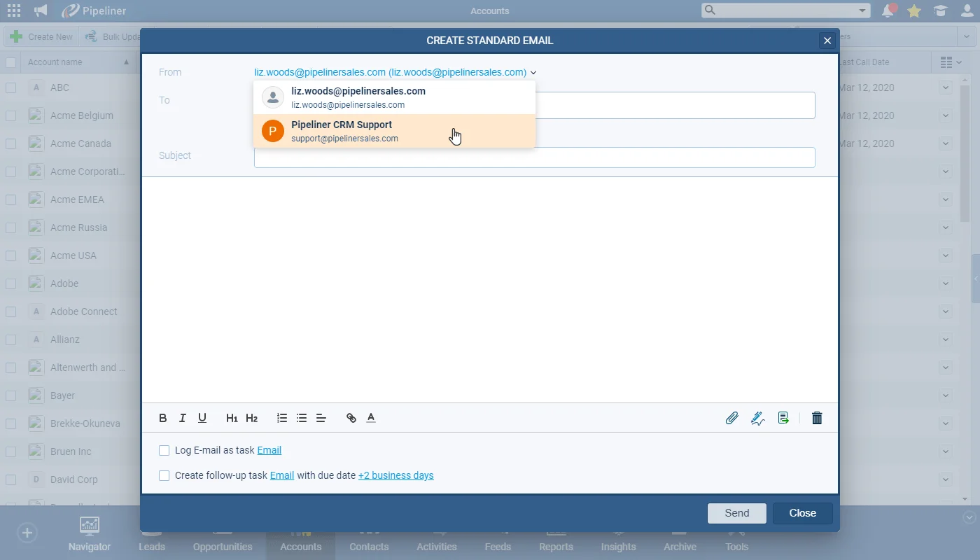Toggle the select-all accounts checkbox
The height and width of the screenshot is (560, 980).
[10, 62]
